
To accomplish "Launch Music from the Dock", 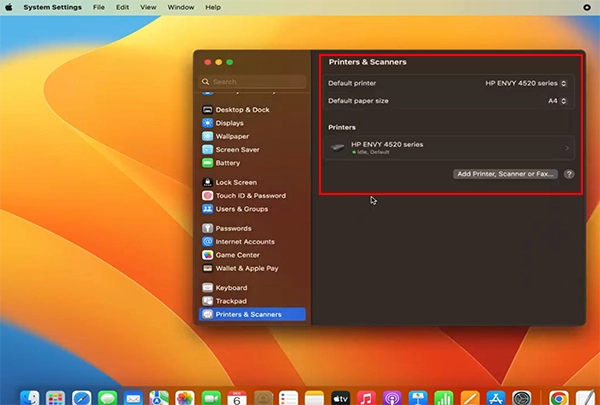I will tap(366, 398).
